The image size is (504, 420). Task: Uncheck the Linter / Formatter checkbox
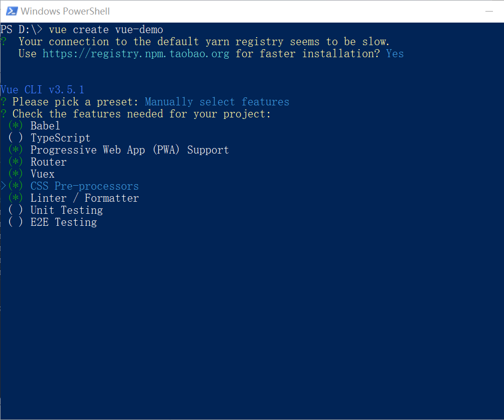(16, 198)
